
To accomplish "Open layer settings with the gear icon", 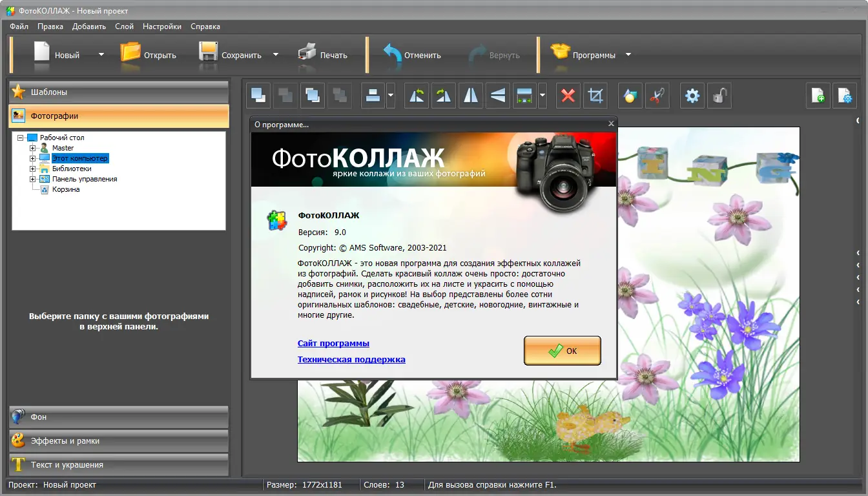I will coord(692,96).
